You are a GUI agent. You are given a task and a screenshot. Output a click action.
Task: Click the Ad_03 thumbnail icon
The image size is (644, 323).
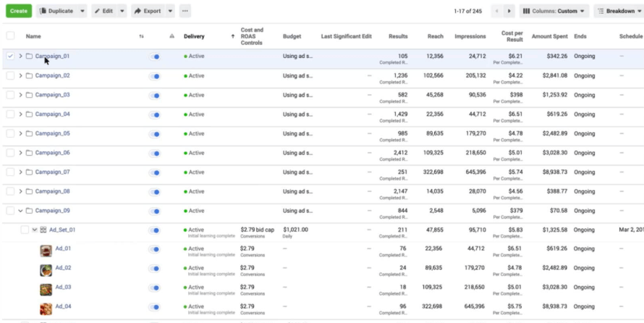click(46, 289)
